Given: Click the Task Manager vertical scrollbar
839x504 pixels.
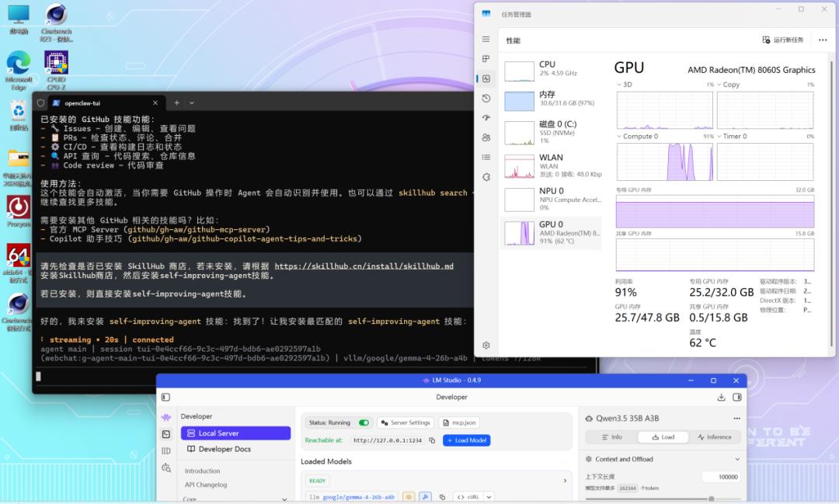Looking at the screenshot, I should (831, 203).
